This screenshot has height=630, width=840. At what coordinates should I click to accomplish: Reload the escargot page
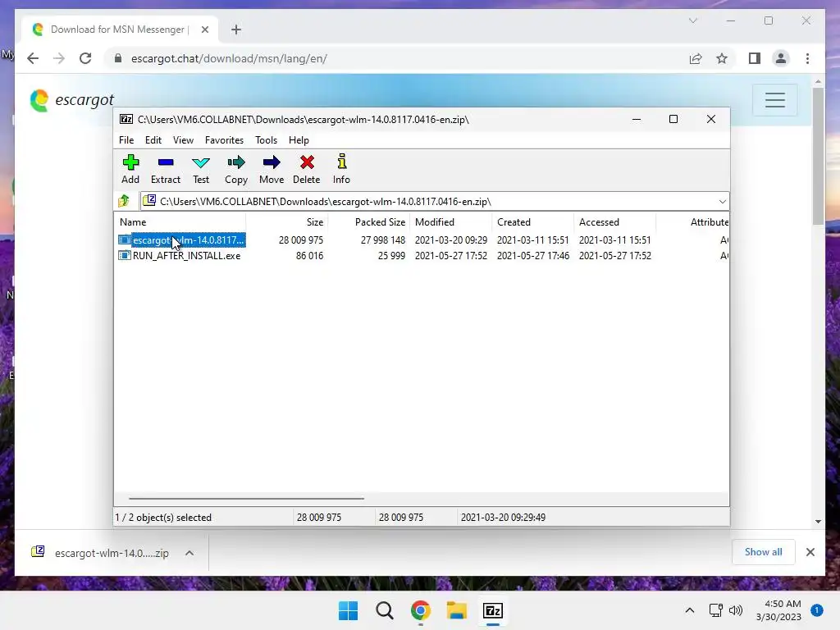85,58
